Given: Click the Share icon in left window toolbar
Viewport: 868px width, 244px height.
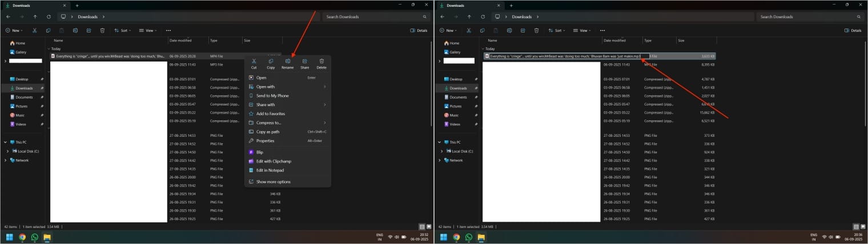Looking at the screenshot, I should tap(89, 30).
